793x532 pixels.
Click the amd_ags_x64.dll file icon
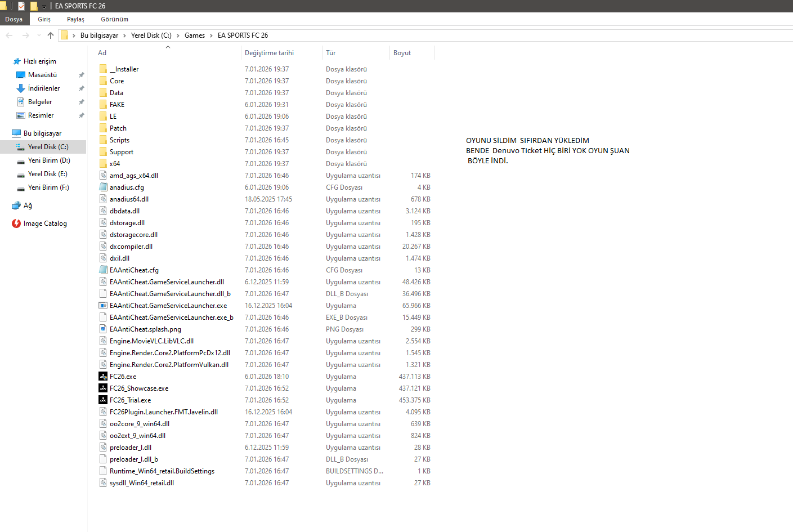click(103, 175)
